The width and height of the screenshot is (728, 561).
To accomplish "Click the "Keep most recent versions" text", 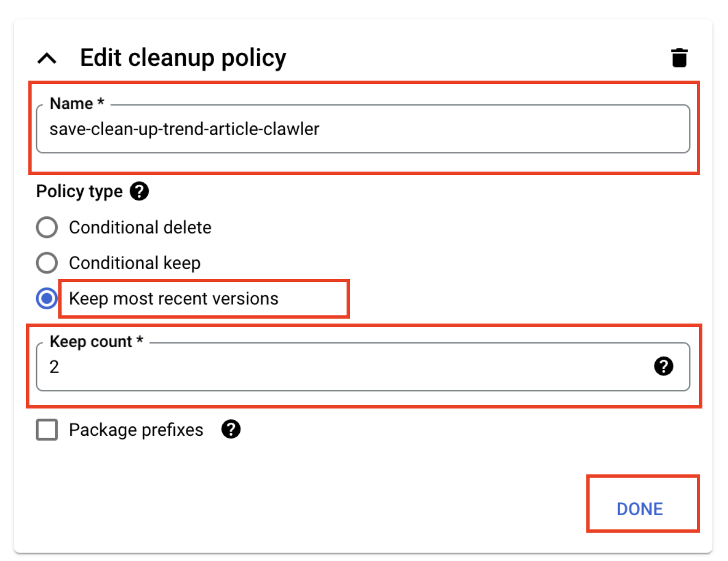I will click(x=173, y=298).
